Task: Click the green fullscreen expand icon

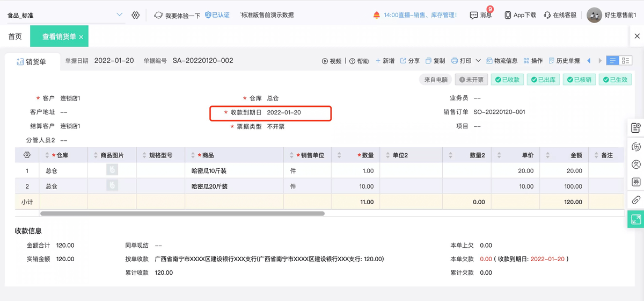Action: pyautogui.click(x=636, y=219)
